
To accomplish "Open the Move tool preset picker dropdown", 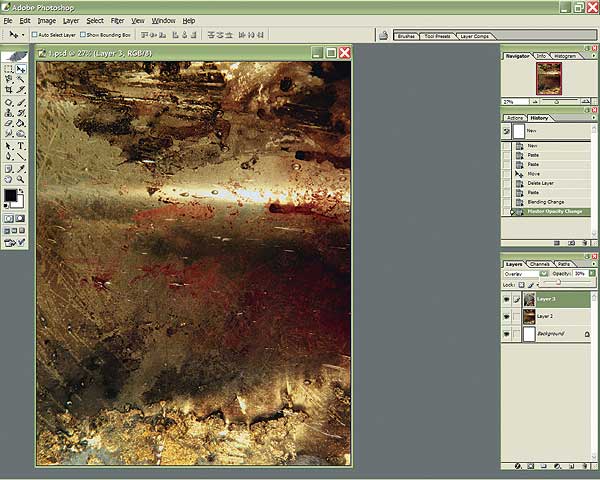I will (x=24, y=34).
